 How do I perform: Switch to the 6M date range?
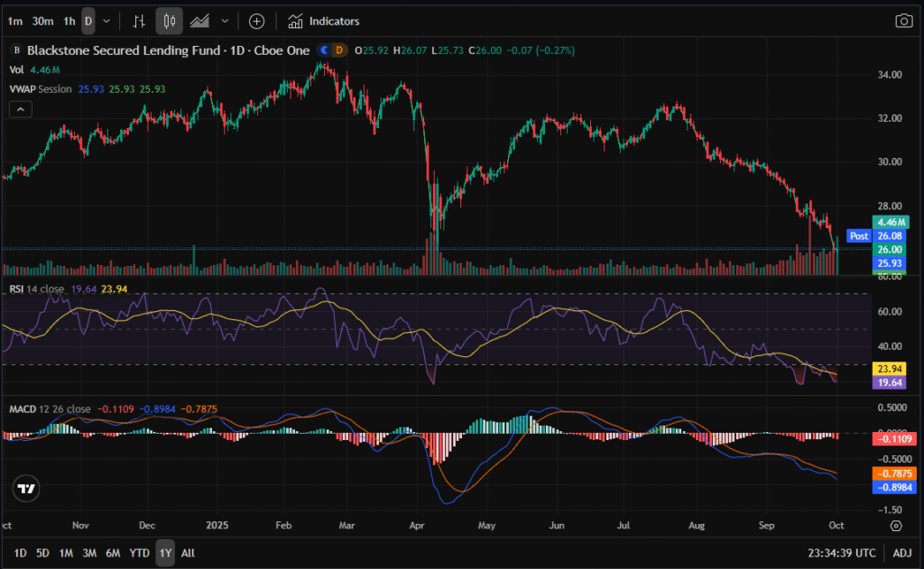click(113, 553)
